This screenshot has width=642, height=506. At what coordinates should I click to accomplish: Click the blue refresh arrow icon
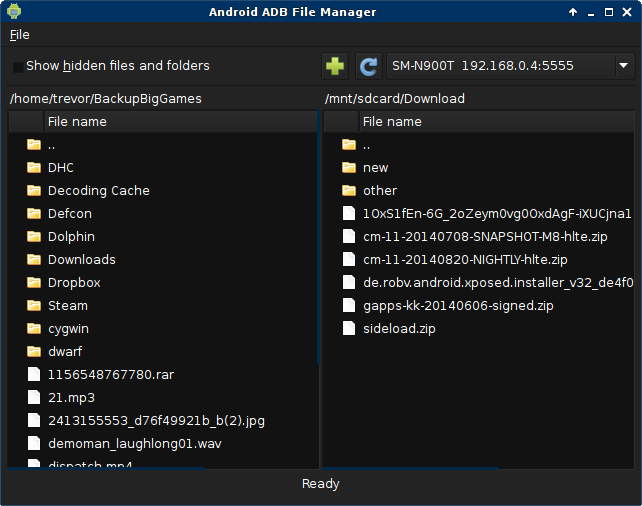click(368, 66)
